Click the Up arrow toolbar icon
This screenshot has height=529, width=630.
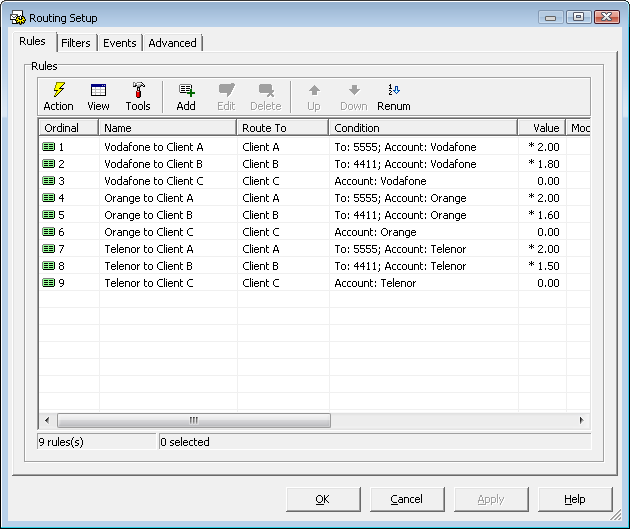click(x=314, y=96)
